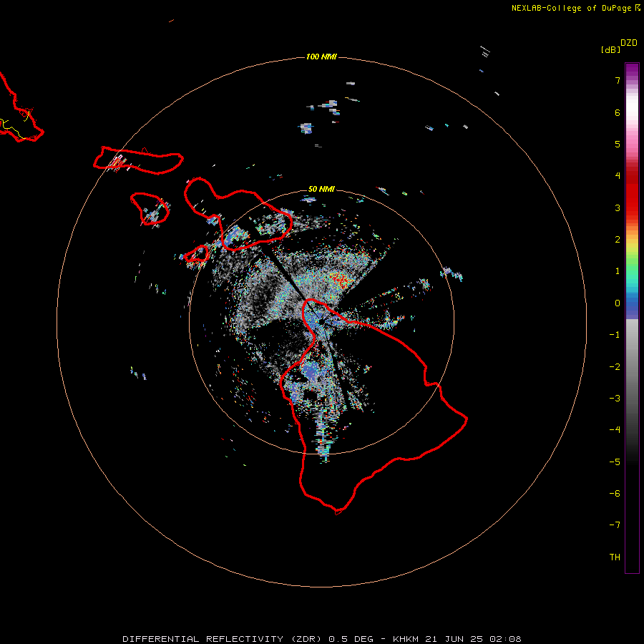The image size is (644, 644).
Task: Click the -2 value on the color scale
Action: coord(615,367)
